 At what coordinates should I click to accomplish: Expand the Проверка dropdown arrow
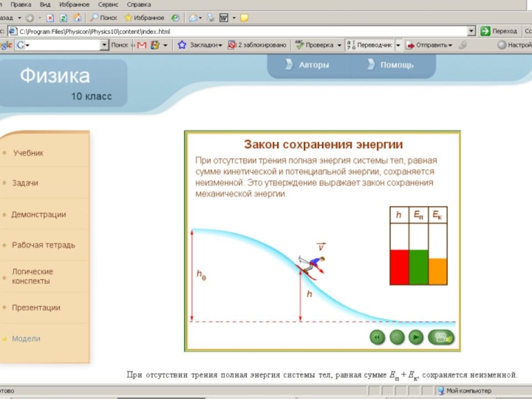point(339,45)
